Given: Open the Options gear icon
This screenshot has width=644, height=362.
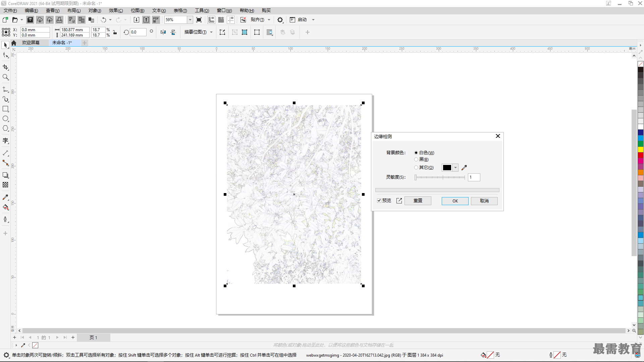Looking at the screenshot, I should pyautogui.click(x=280, y=20).
